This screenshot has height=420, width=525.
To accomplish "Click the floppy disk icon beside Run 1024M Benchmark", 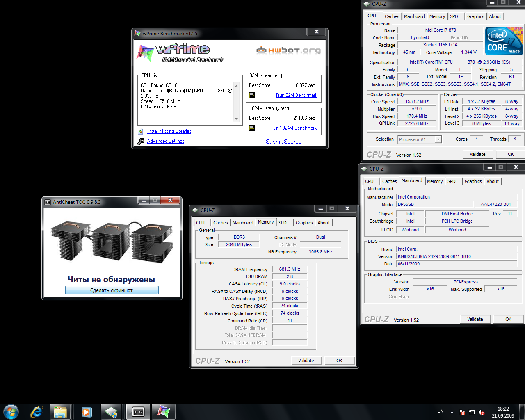I will [252, 128].
